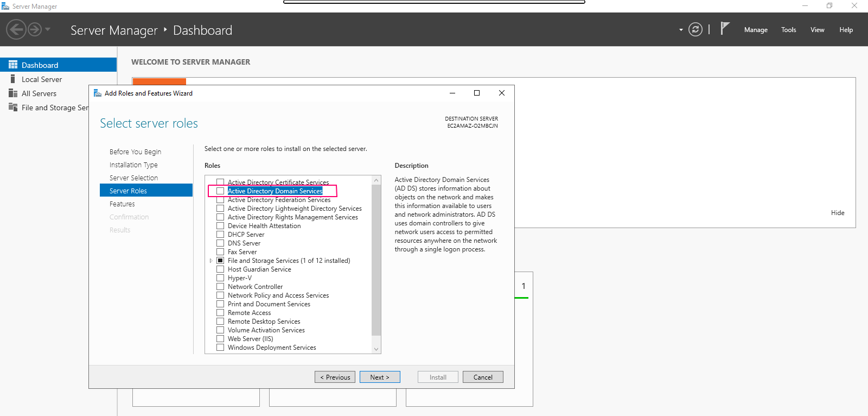Open the Manage menu
This screenshot has width=868, height=416.
[x=756, y=30]
